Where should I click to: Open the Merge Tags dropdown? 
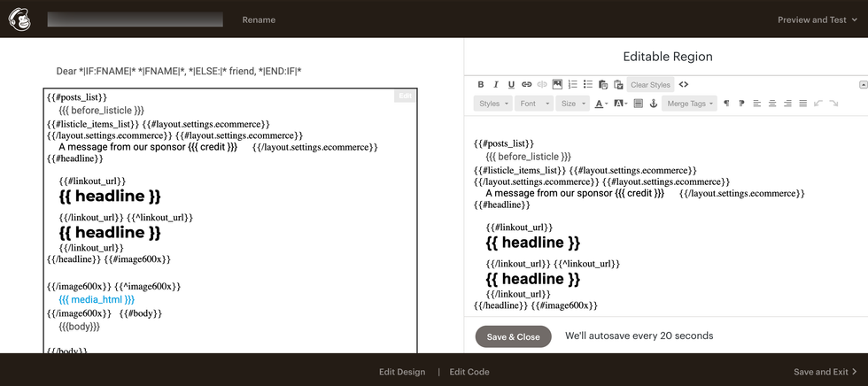coord(690,104)
